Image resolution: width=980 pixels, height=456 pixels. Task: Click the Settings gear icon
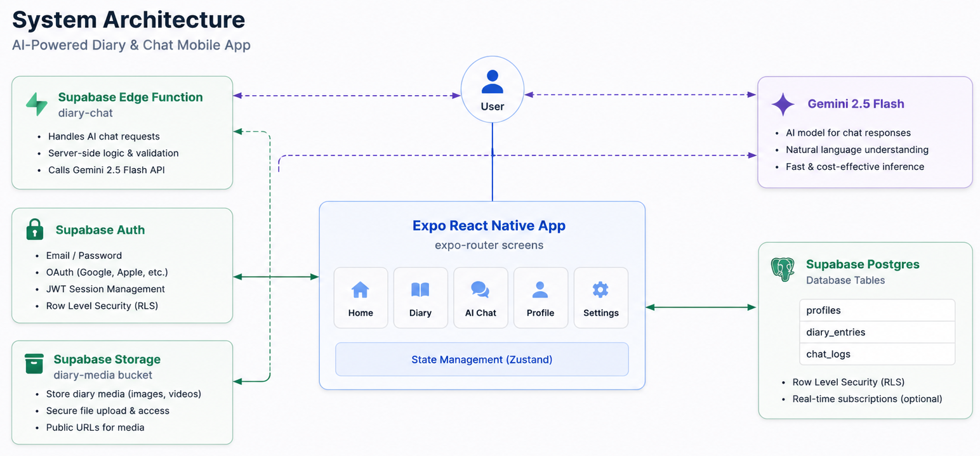(x=600, y=290)
